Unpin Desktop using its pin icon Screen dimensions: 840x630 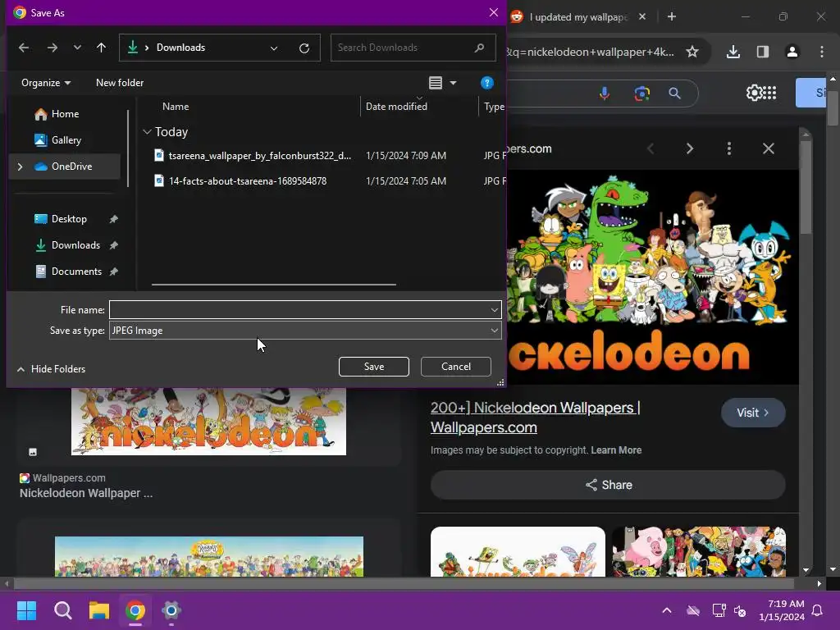113,219
